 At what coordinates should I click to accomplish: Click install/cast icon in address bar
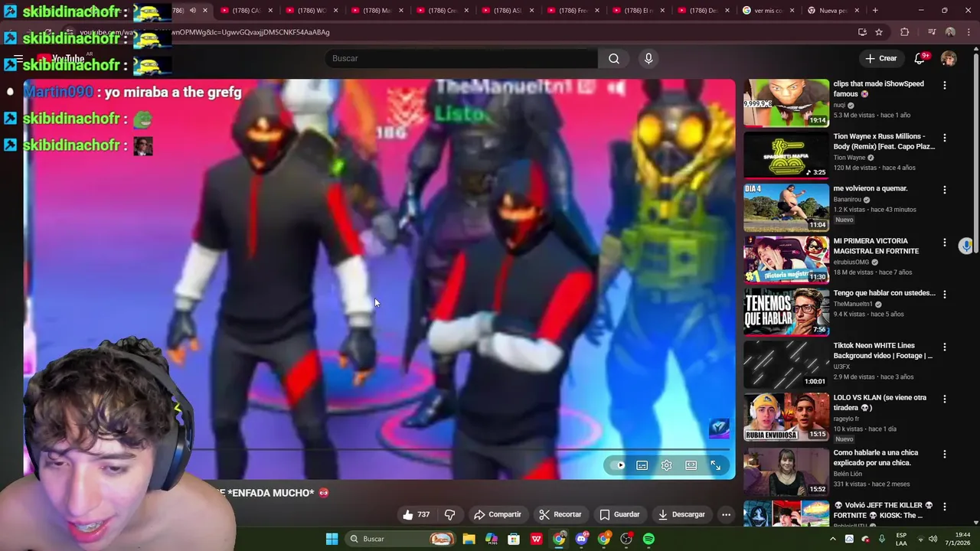pyautogui.click(x=862, y=32)
